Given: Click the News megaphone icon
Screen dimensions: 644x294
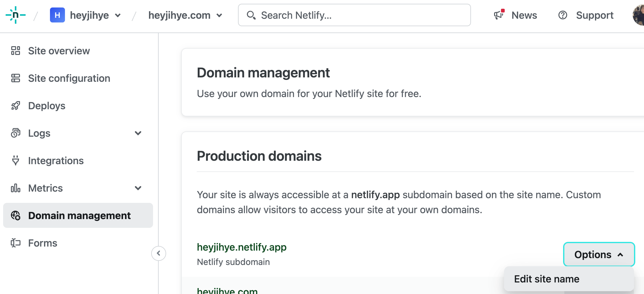Looking at the screenshot, I should 499,15.
